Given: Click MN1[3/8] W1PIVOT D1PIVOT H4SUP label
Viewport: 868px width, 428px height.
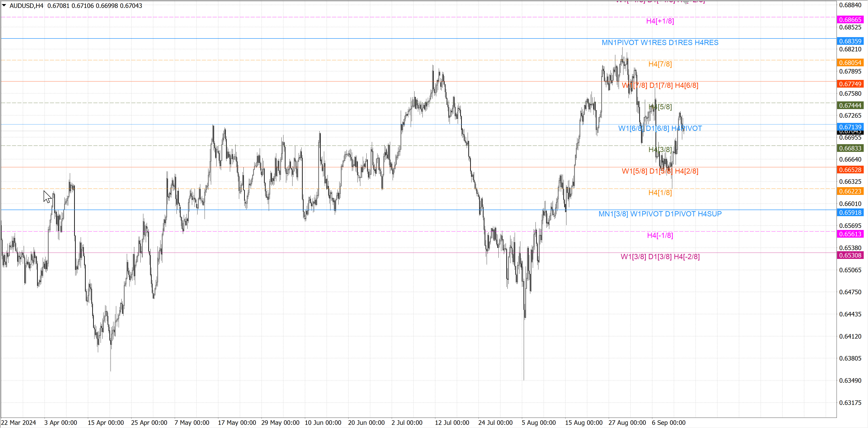Looking at the screenshot, I should click(660, 214).
